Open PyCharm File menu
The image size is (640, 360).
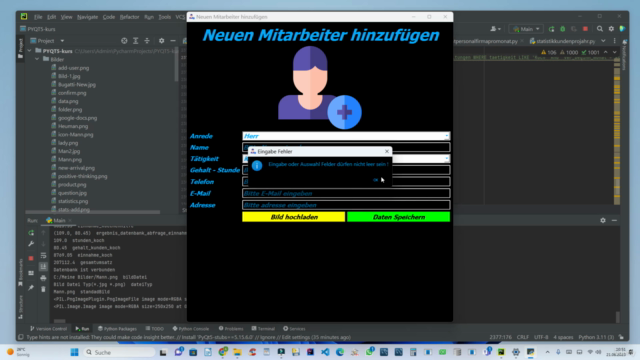pyautogui.click(x=38, y=17)
